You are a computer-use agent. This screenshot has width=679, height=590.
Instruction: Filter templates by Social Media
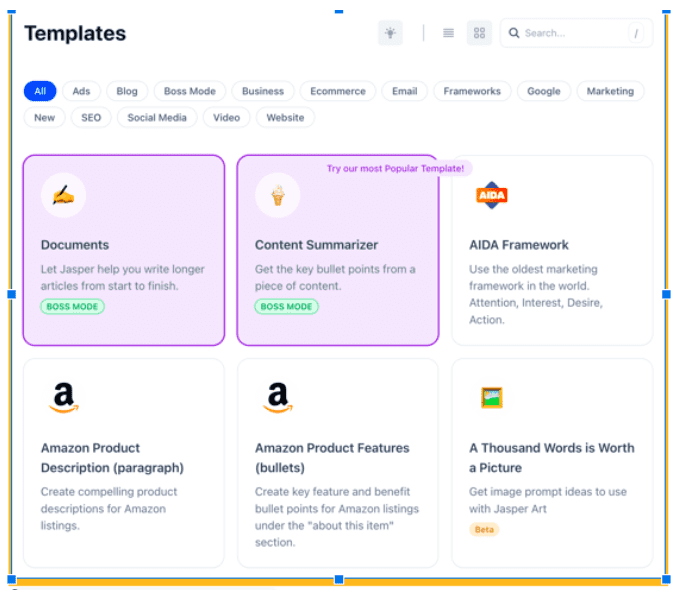[157, 117]
